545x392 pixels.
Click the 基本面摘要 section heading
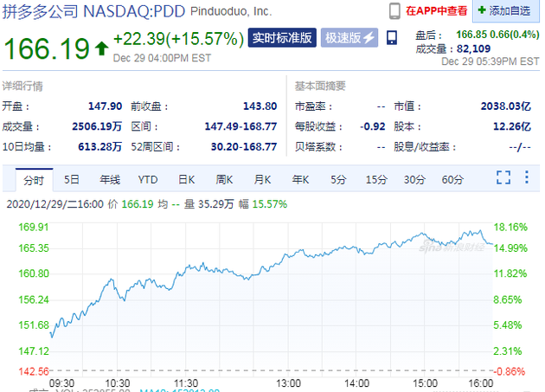320,86
